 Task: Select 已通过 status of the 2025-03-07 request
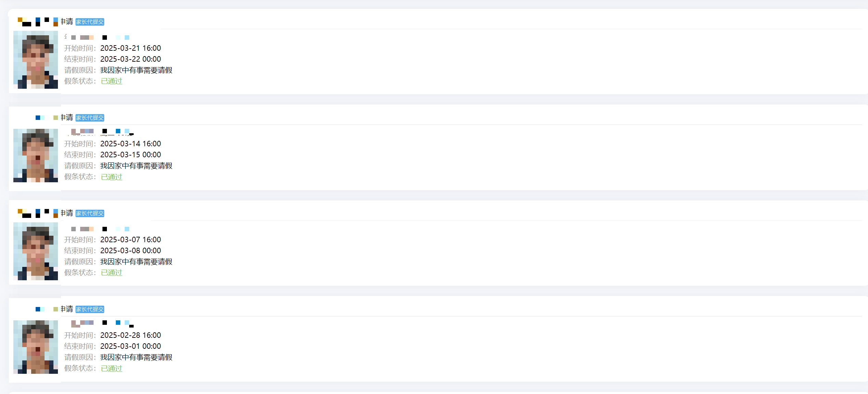pyautogui.click(x=112, y=273)
